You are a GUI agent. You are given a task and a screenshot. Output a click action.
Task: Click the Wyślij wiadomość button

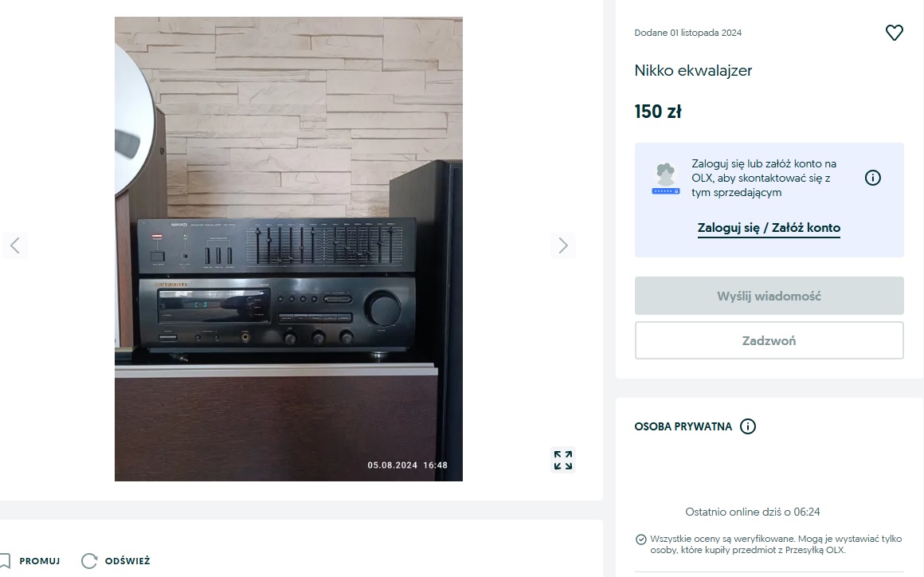pos(769,296)
